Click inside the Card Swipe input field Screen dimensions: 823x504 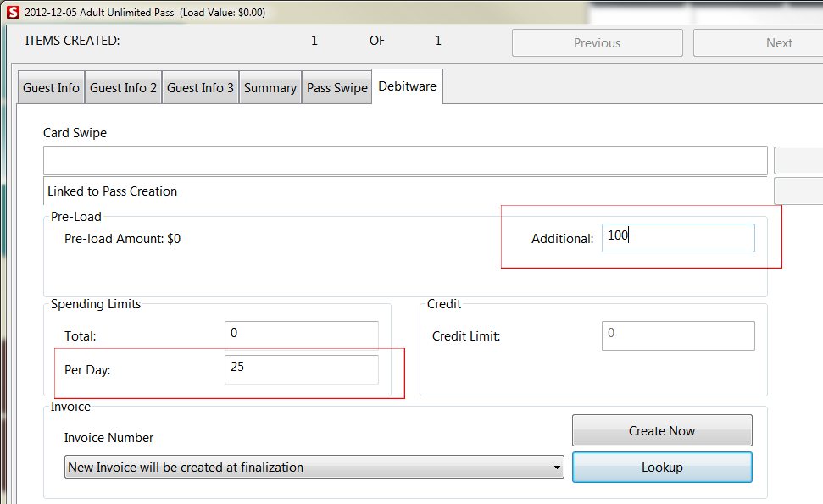coord(405,160)
